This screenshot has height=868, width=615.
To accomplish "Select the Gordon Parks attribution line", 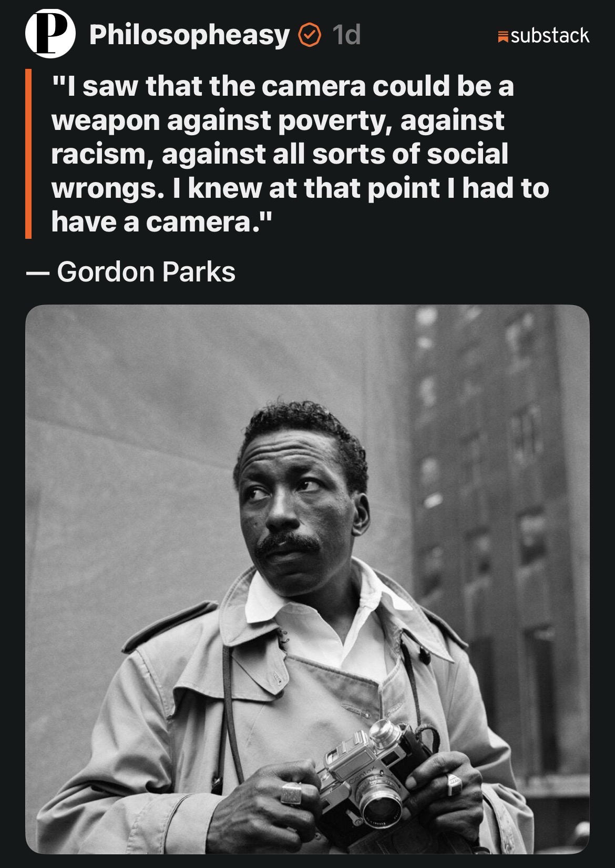I will (x=130, y=271).
